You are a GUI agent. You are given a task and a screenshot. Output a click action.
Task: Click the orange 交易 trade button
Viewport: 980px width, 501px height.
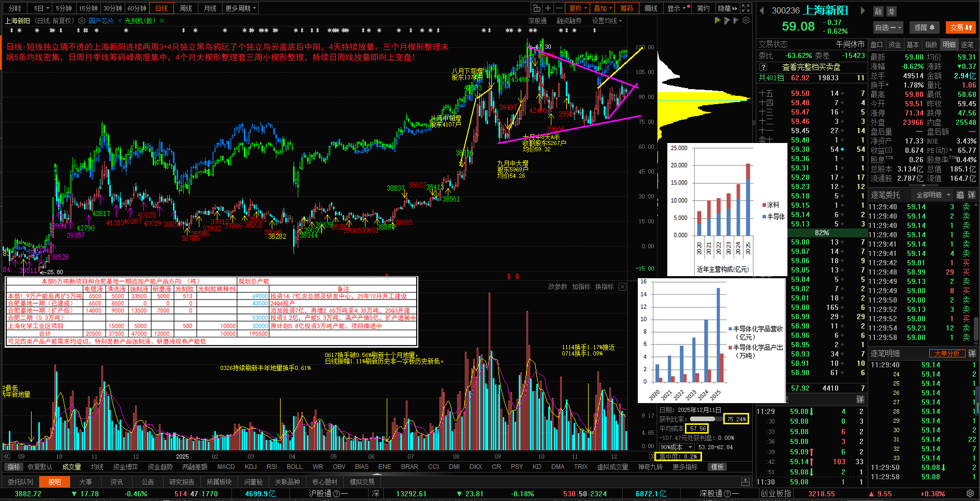click(x=961, y=27)
